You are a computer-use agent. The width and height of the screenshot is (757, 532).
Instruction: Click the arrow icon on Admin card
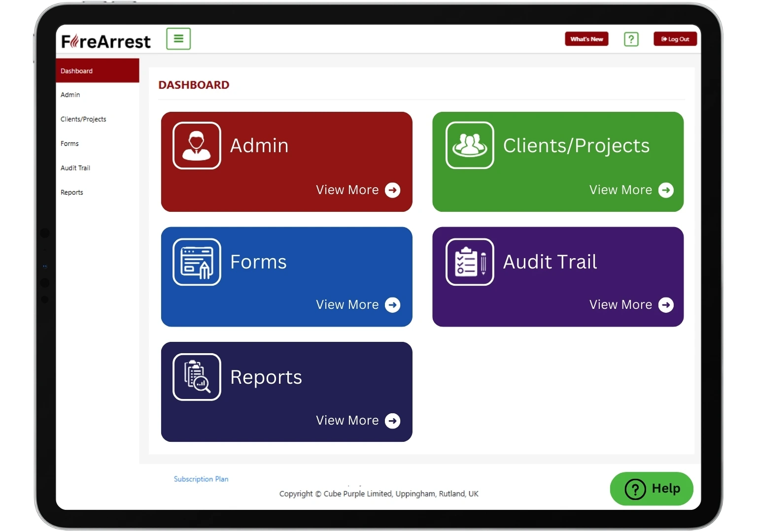click(392, 190)
